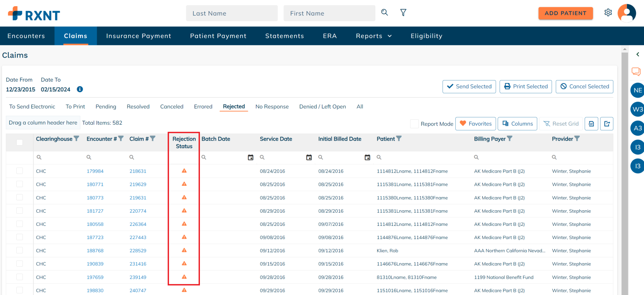Viewport: 644px width, 295px height.
Task: Check the row for encounter 179984
Action: [x=19, y=171]
